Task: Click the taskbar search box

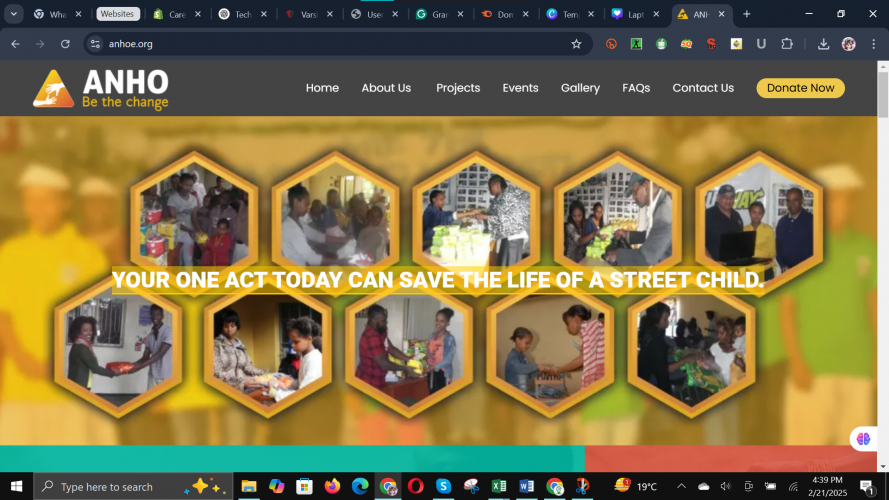Action: click(133, 486)
